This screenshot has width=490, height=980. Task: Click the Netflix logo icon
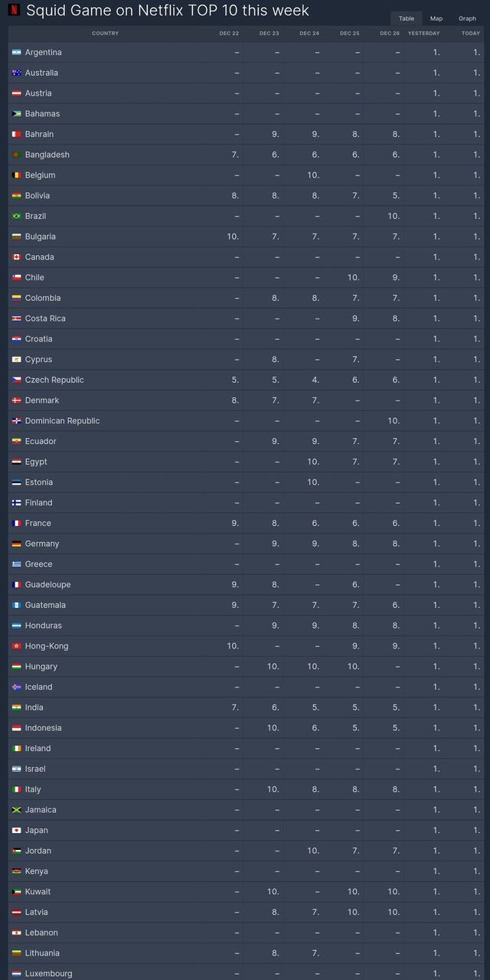14,11
